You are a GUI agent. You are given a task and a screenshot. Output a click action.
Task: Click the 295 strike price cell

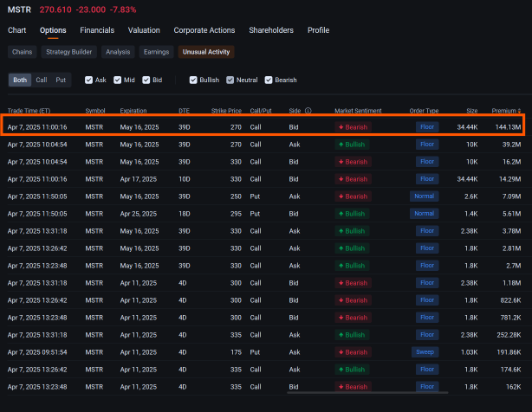(236, 214)
